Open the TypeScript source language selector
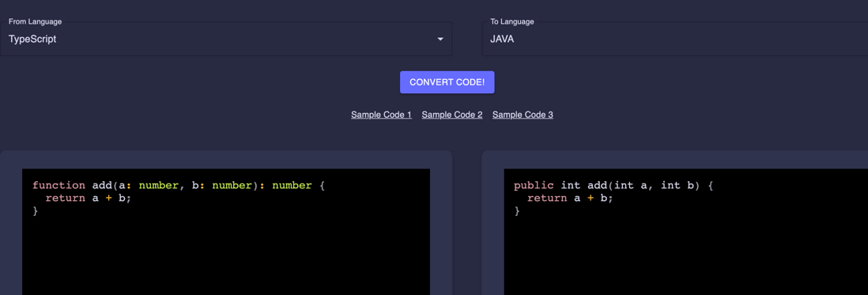This screenshot has width=868, height=295. 226,39
